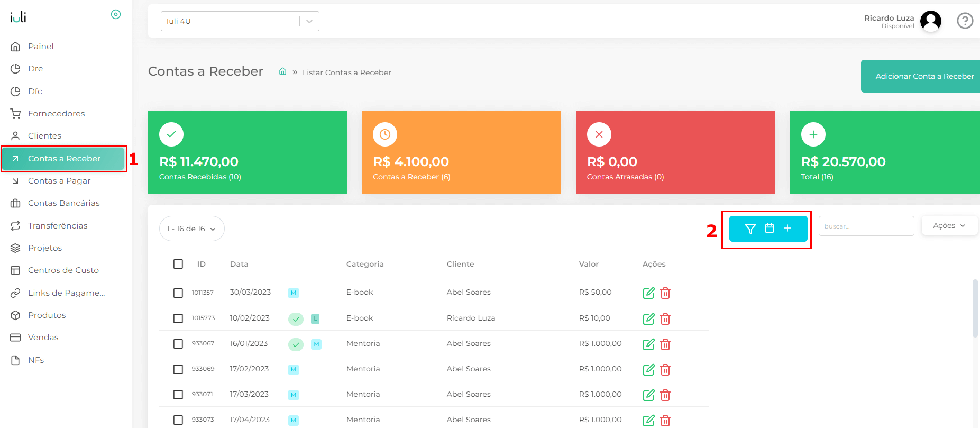This screenshot has height=428, width=980.
Task: Expand the 1 - 16 de 16 pagination dropdown
Action: click(x=191, y=229)
